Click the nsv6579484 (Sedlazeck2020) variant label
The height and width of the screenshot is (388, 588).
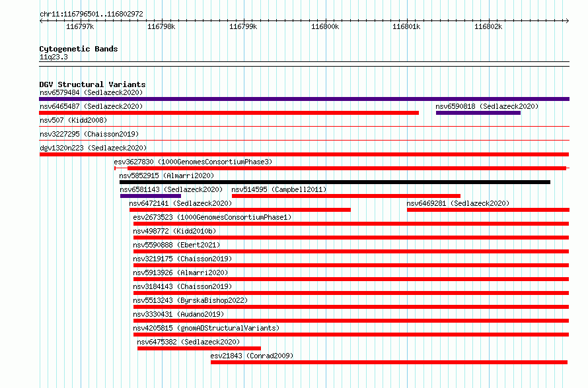pyautogui.click(x=91, y=92)
